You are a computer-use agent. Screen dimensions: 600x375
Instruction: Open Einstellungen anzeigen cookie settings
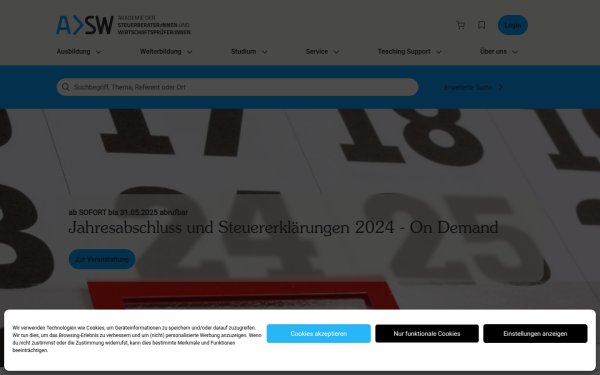[535, 334]
